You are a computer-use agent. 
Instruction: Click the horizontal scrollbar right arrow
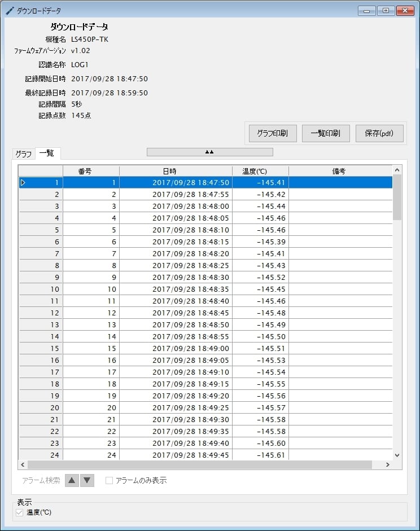pos(387,464)
